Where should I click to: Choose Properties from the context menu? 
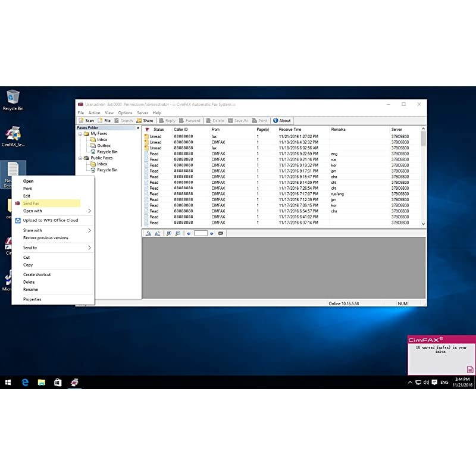coord(32,299)
